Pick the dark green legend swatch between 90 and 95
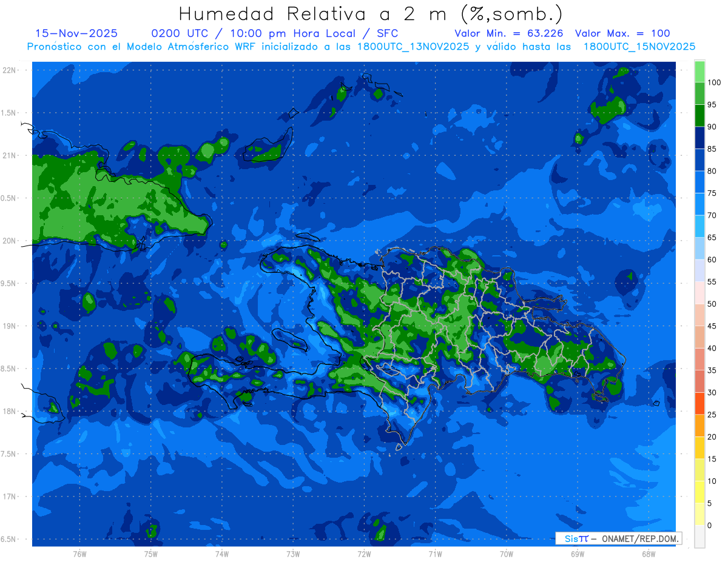This screenshot has width=728, height=562. 699,116
